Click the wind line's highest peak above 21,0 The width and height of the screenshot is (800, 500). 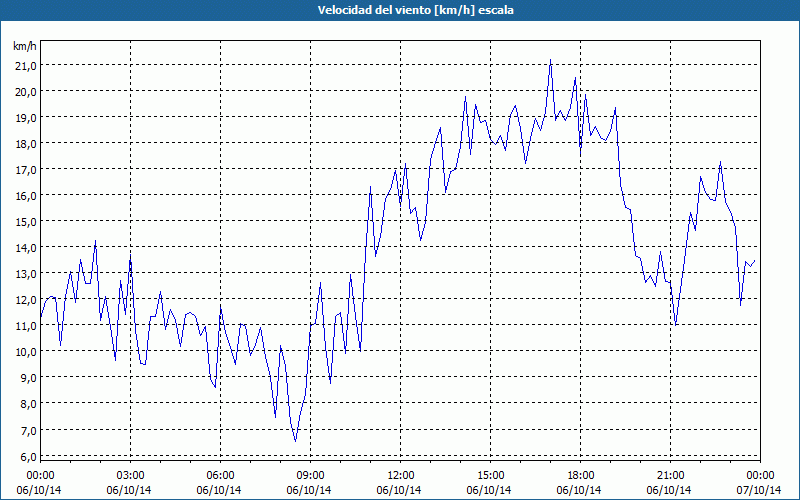click(x=551, y=60)
